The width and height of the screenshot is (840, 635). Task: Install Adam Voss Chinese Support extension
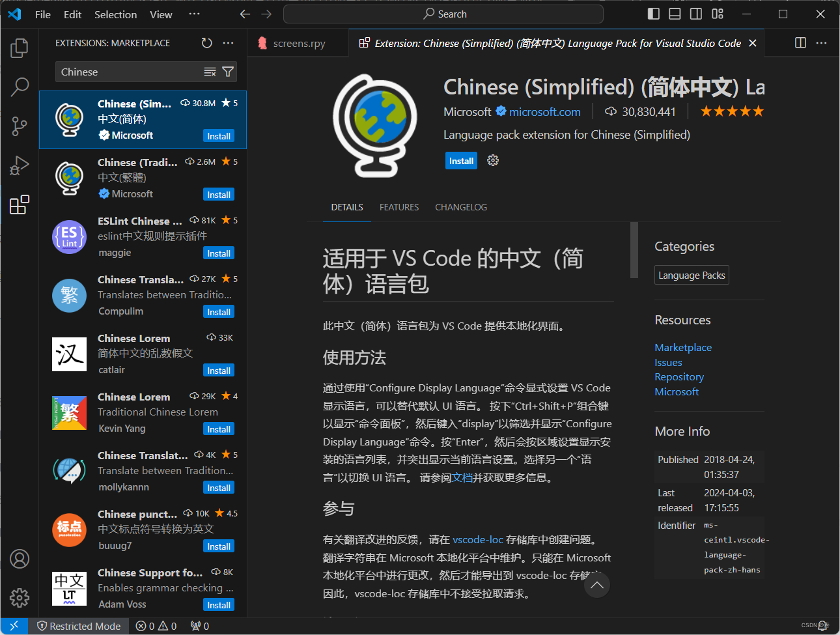(219, 605)
